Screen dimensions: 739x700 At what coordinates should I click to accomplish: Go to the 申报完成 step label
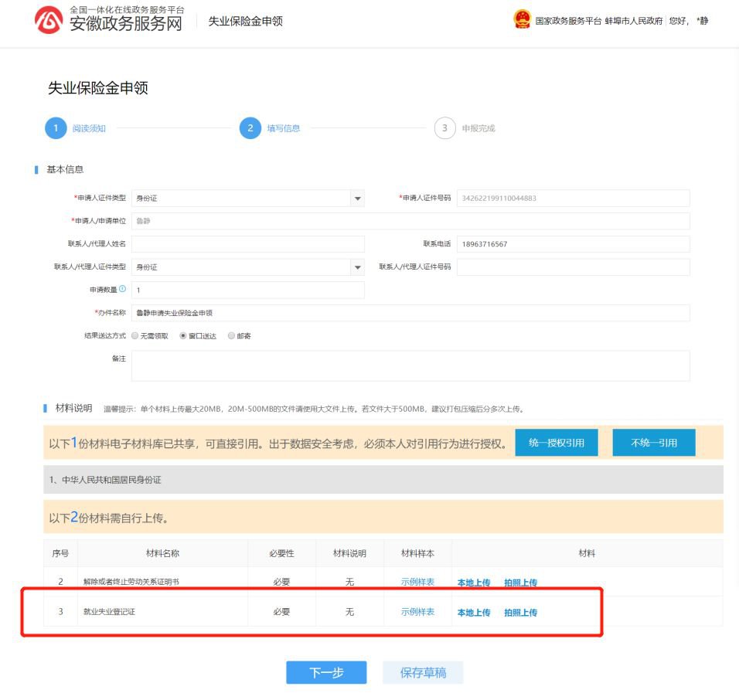[x=478, y=128]
